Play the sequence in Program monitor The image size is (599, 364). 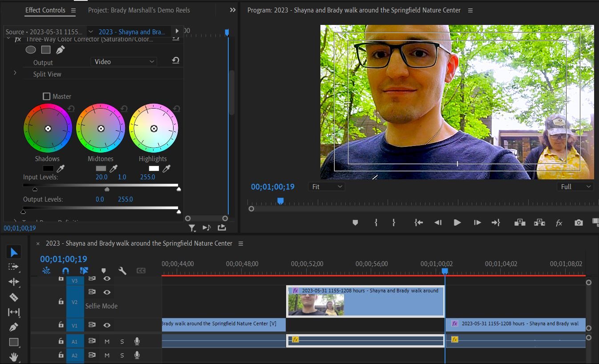pyautogui.click(x=457, y=222)
